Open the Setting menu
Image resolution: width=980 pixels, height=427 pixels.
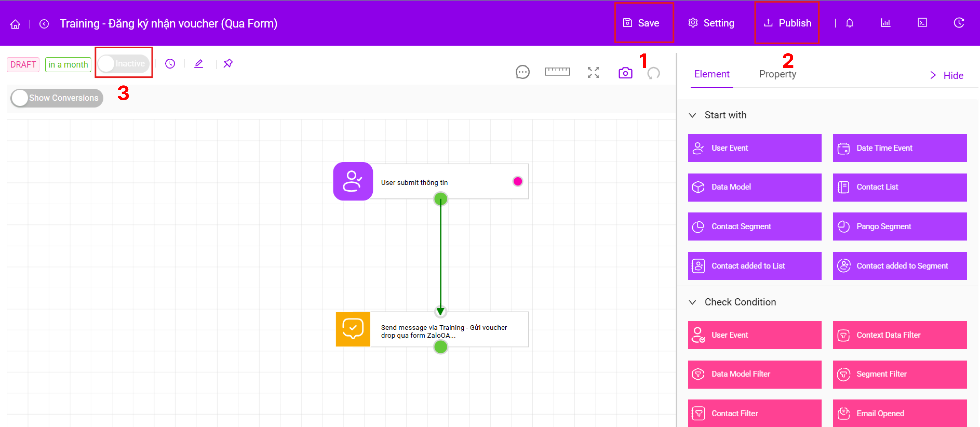pos(711,23)
